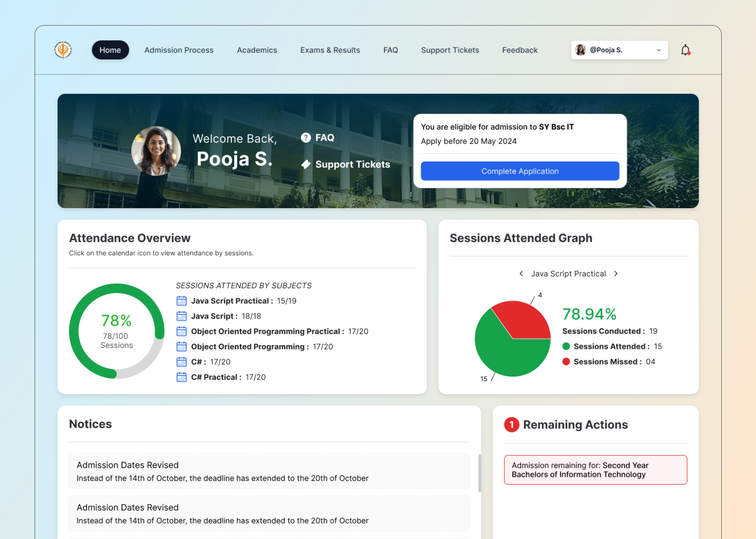
Task: Open the Feedback page
Action: pos(520,50)
